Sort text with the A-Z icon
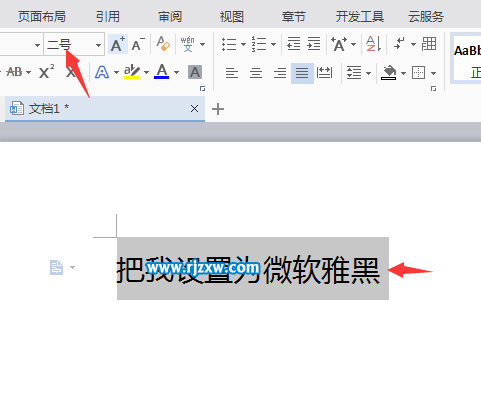Viewport: 481px width, 401px height. coord(373,44)
